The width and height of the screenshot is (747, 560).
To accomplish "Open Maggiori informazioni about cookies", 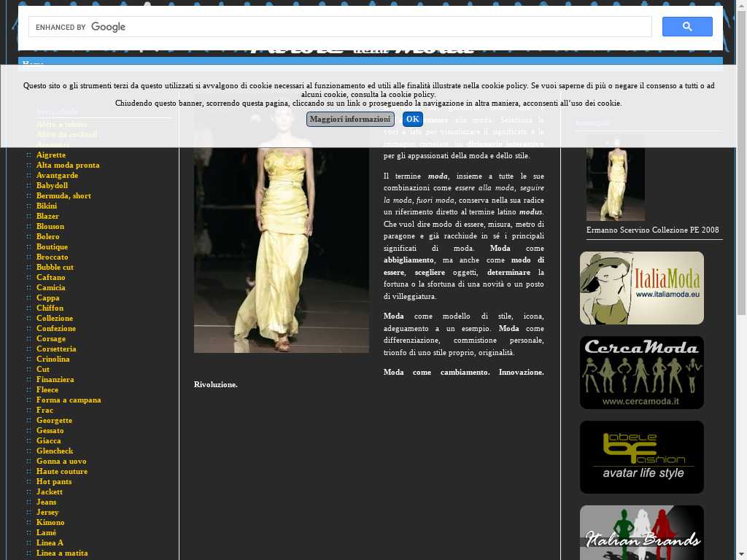I will pos(350,119).
